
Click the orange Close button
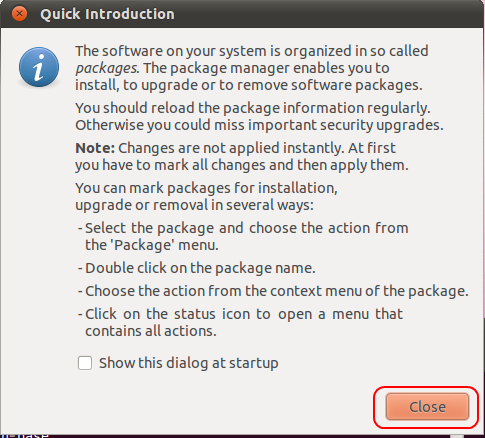[427, 407]
